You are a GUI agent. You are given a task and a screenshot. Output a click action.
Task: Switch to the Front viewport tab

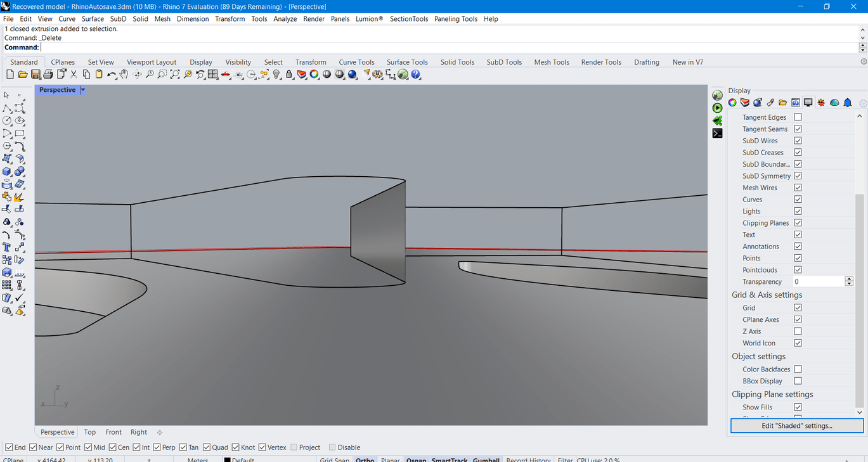point(113,432)
